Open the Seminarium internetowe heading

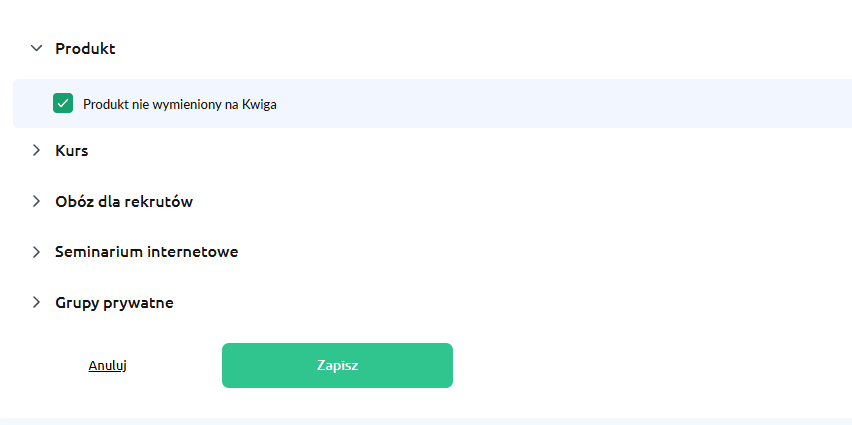(147, 252)
